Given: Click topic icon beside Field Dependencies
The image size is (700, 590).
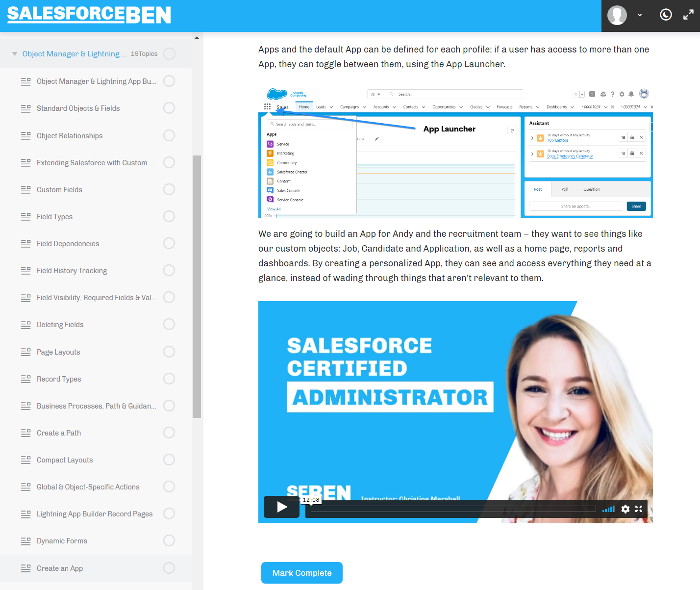Looking at the screenshot, I should (26, 244).
